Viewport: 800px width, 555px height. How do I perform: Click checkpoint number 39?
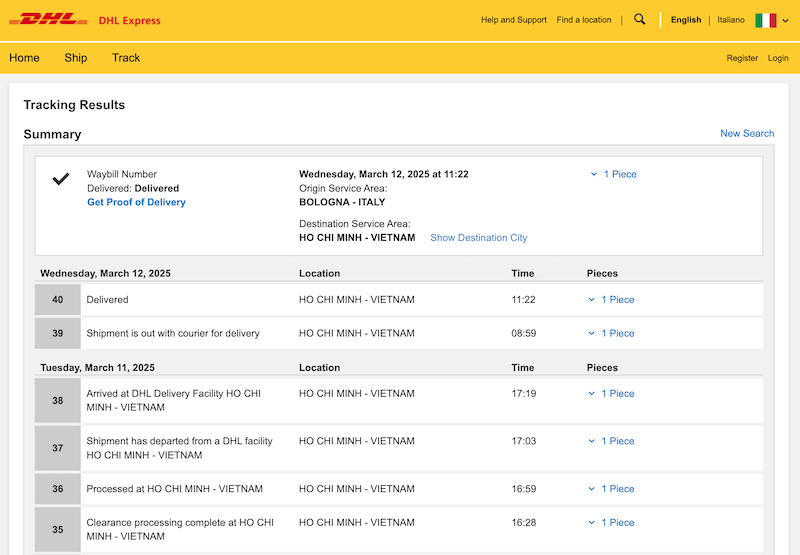(x=58, y=333)
